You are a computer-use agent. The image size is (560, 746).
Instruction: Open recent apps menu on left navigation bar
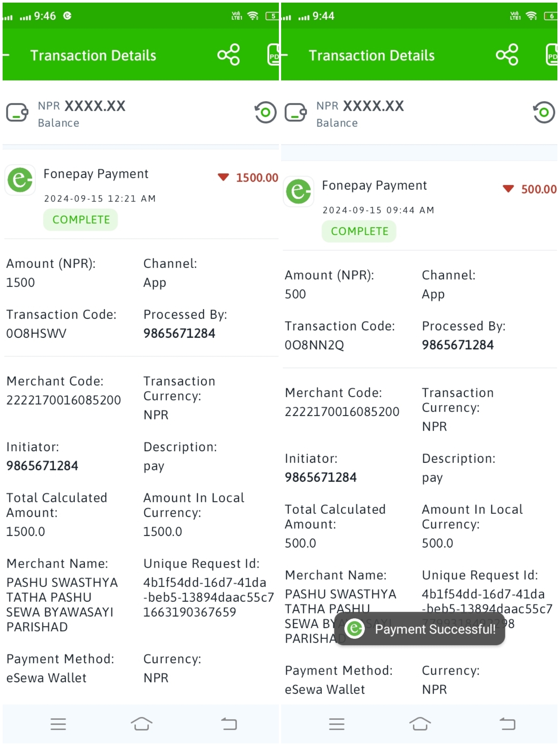point(58,724)
